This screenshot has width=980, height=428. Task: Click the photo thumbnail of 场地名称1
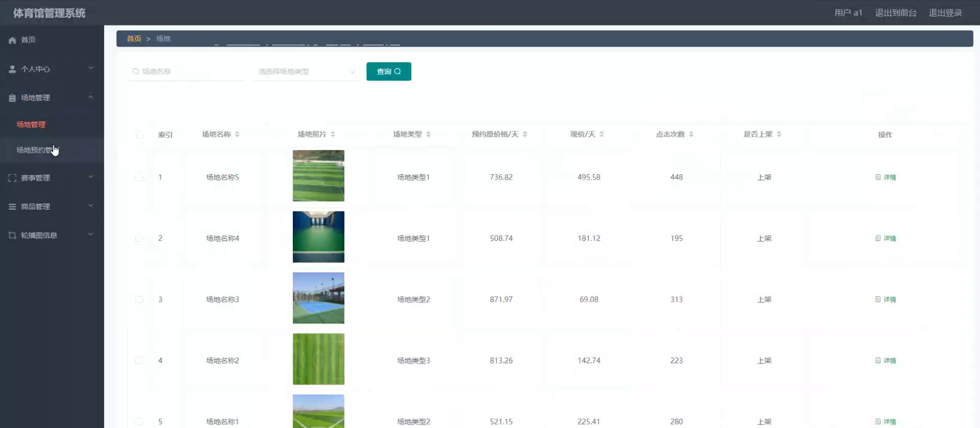318,411
